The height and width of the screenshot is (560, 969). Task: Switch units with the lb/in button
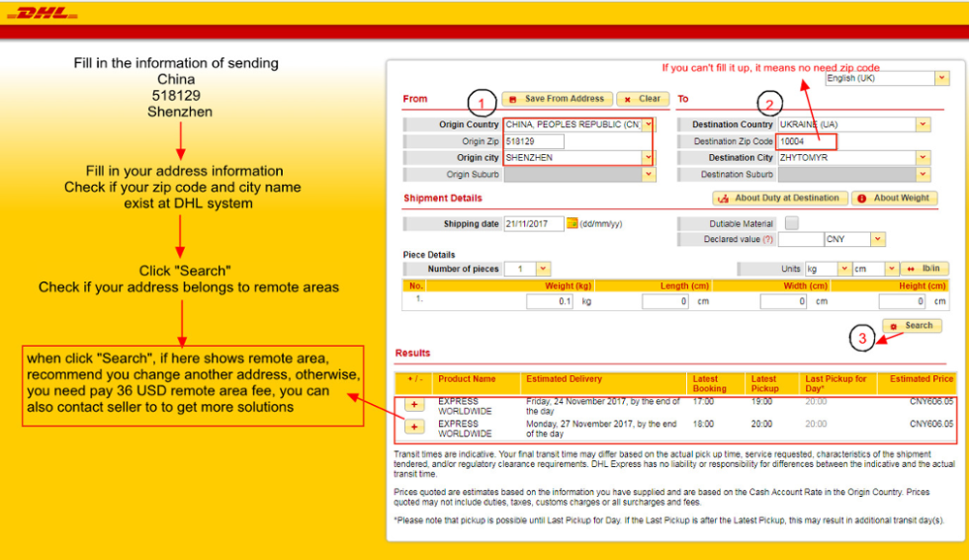click(x=924, y=269)
